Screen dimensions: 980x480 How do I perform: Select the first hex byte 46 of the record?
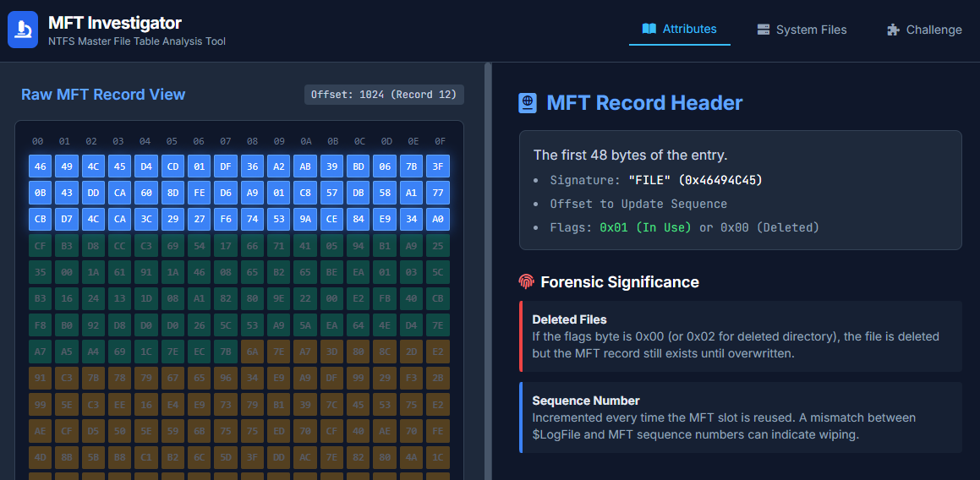pyautogui.click(x=41, y=166)
